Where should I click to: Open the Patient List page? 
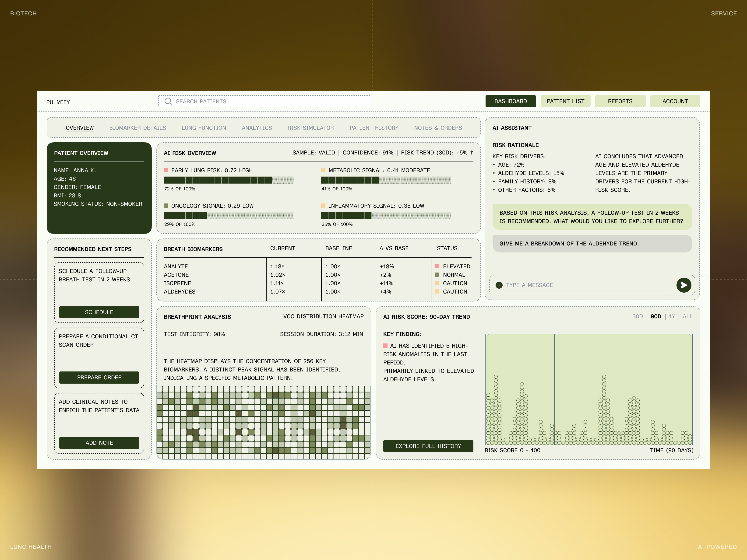pyautogui.click(x=565, y=101)
